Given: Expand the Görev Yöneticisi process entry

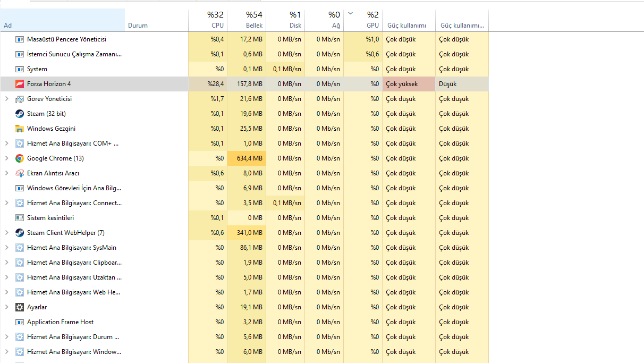Looking at the screenshot, I should point(6,99).
